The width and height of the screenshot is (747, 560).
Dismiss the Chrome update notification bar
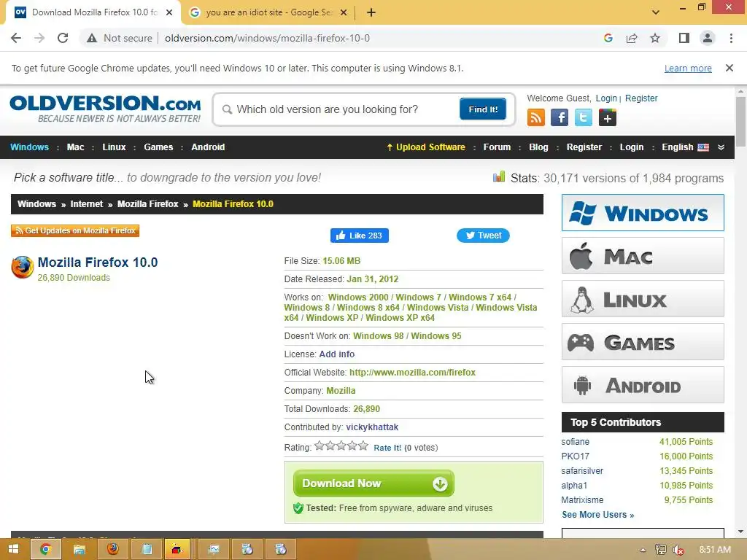pyautogui.click(x=729, y=68)
